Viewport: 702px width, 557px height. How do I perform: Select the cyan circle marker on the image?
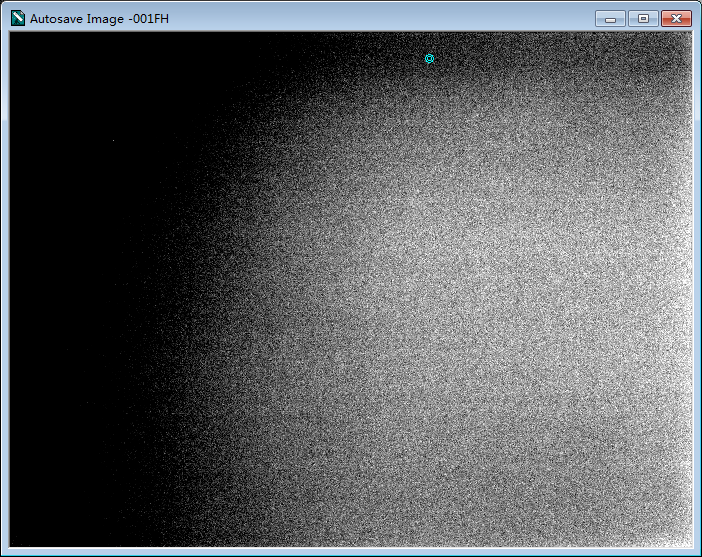pos(429,59)
